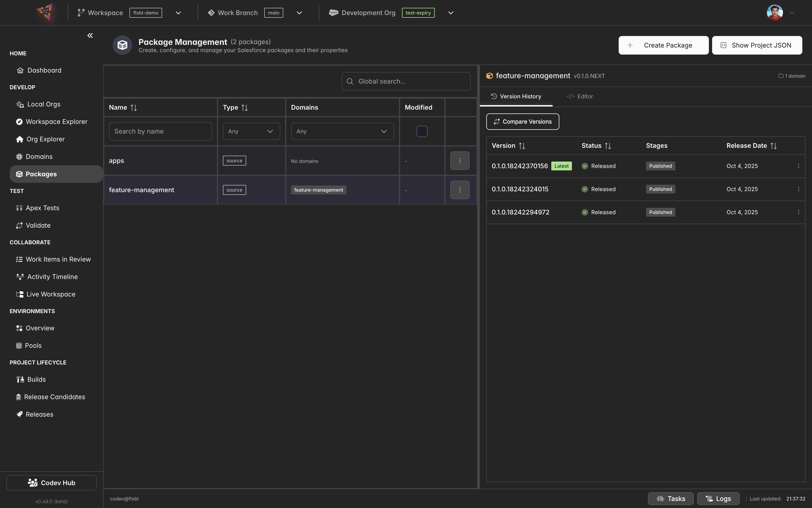Screen dimensions: 812x508
Task: Open kebab menu for apps package
Action: coord(460,161)
